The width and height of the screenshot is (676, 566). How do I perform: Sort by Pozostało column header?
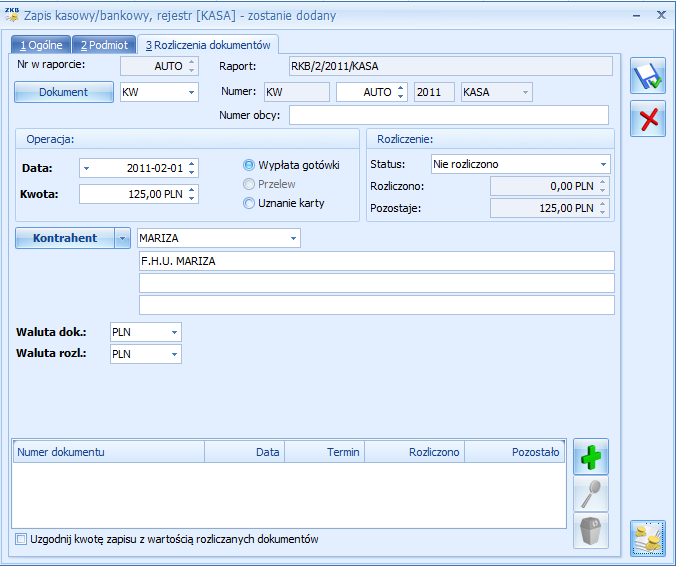(515, 452)
